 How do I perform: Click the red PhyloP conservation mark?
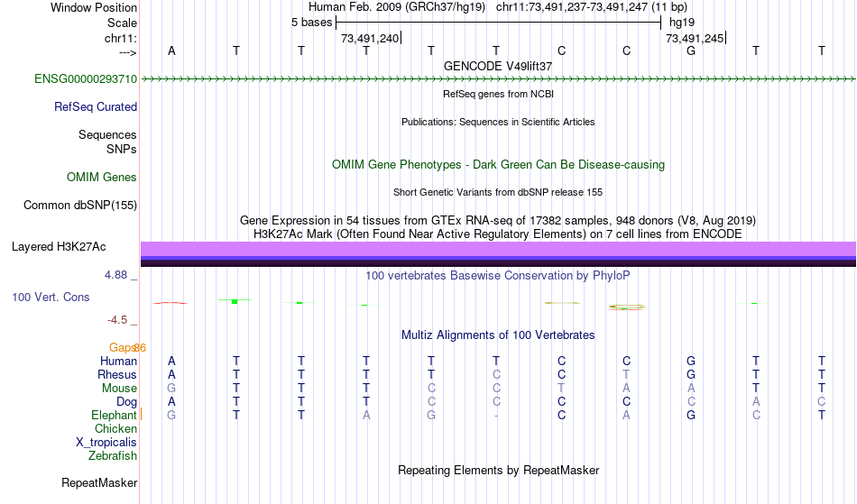[170, 303]
